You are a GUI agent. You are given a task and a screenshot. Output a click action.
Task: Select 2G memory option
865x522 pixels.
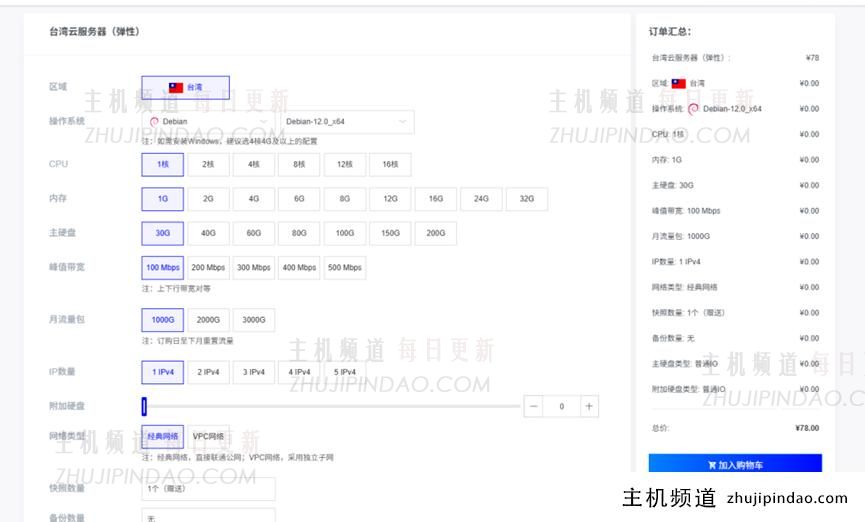208,199
